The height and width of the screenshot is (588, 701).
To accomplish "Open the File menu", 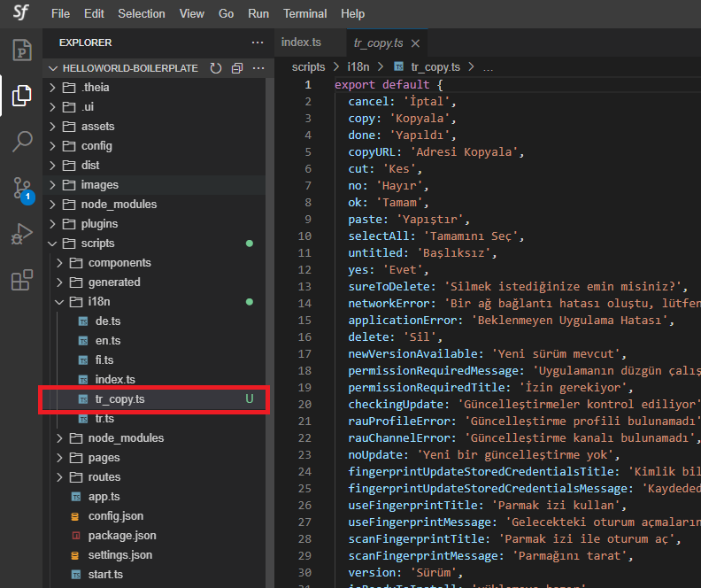I will [60, 14].
